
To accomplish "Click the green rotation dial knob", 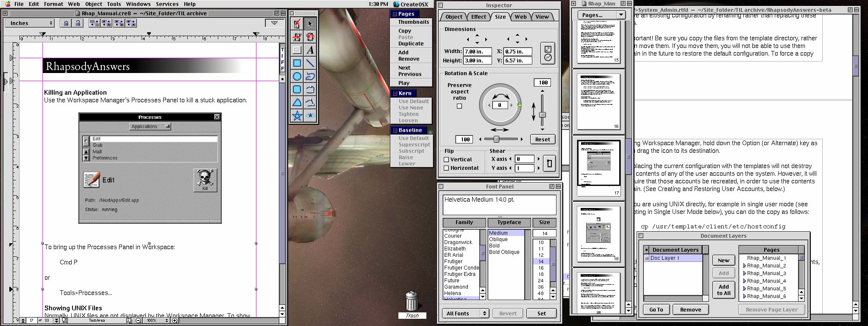I will [520, 105].
